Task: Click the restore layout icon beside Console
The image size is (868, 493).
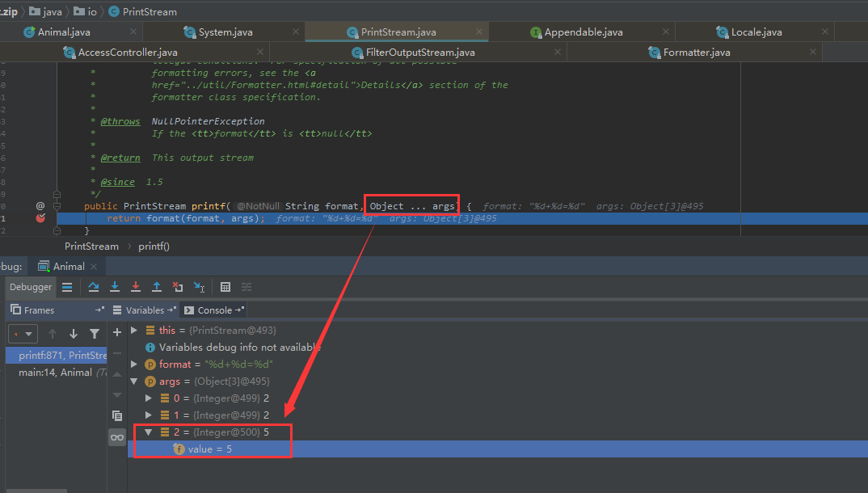Action: 239,310
